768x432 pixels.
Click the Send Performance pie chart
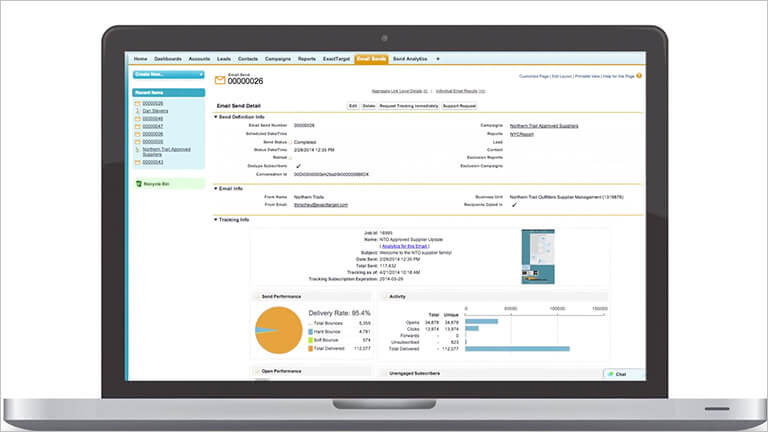coord(279,330)
